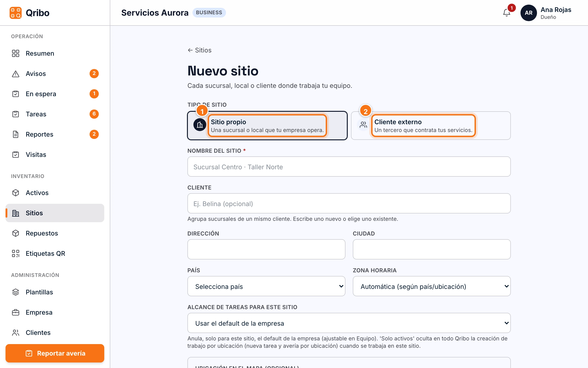Go back via the Sitios link

(199, 50)
